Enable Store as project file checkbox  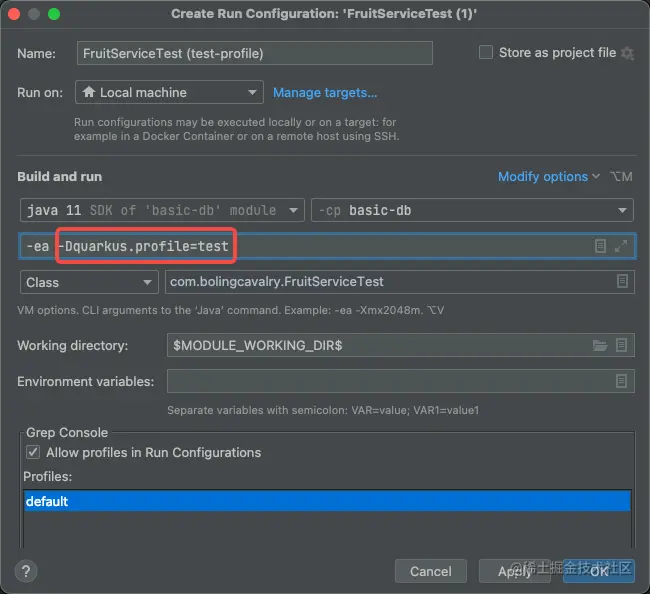click(x=486, y=53)
